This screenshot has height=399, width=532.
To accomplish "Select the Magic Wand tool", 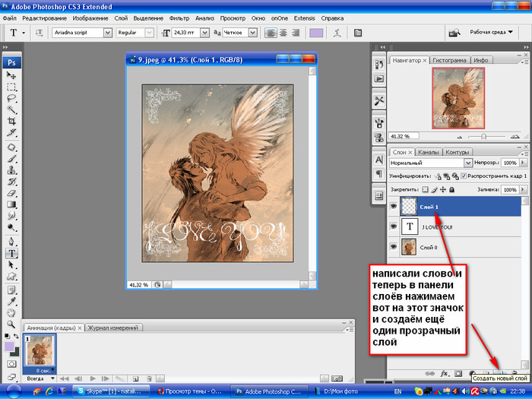I will [x=12, y=110].
